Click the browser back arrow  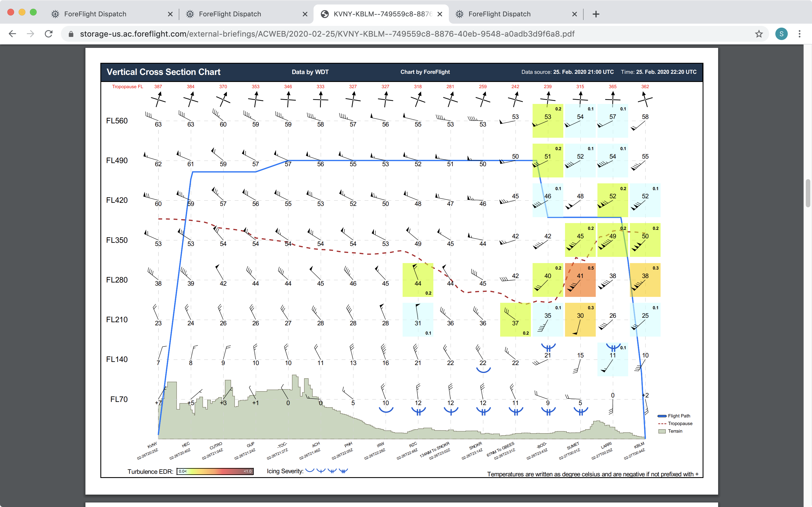click(x=12, y=34)
